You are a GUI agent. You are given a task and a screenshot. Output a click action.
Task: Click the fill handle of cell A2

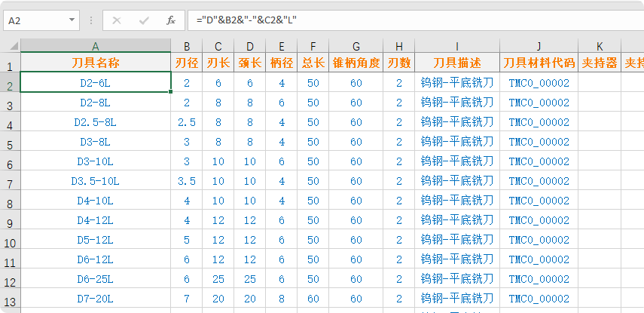[170, 91]
